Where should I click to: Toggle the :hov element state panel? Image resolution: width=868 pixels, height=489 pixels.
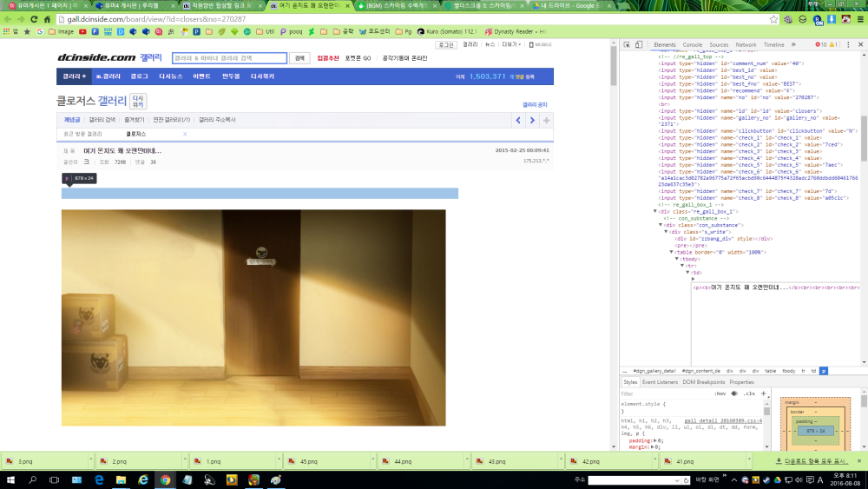pyautogui.click(x=720, y=393)
